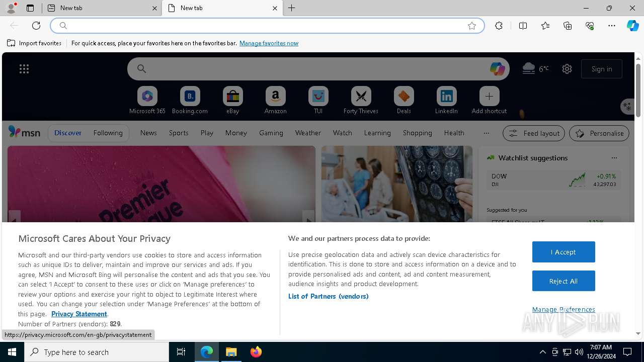644x362 pixels.
Task: Open the browser profile icon
Action: tap(11, 8)
